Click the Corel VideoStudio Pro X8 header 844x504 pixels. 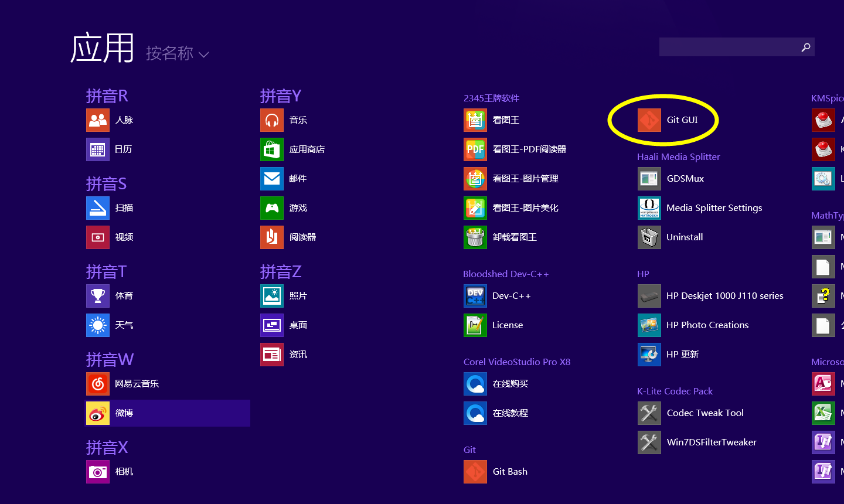(x=517, y=362)
